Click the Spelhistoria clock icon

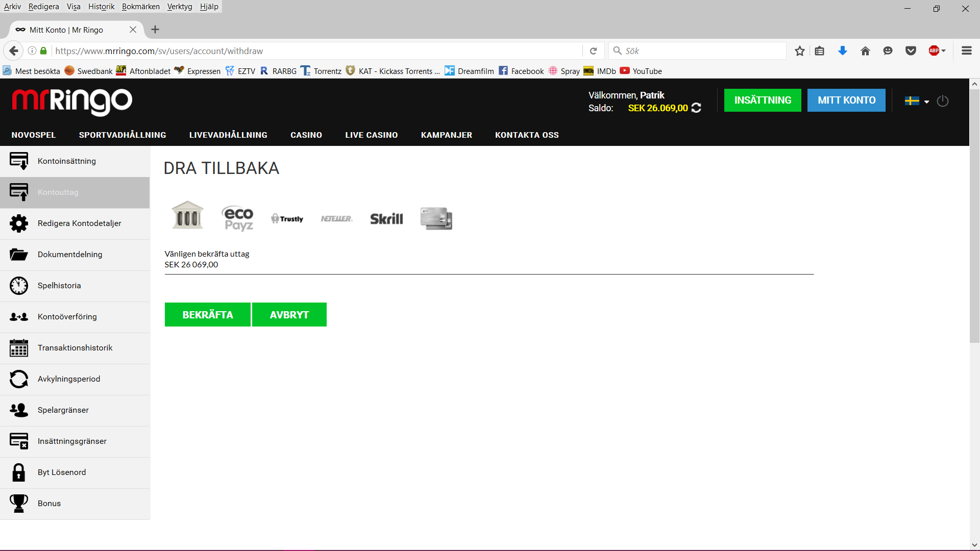(x=19, y=286)
